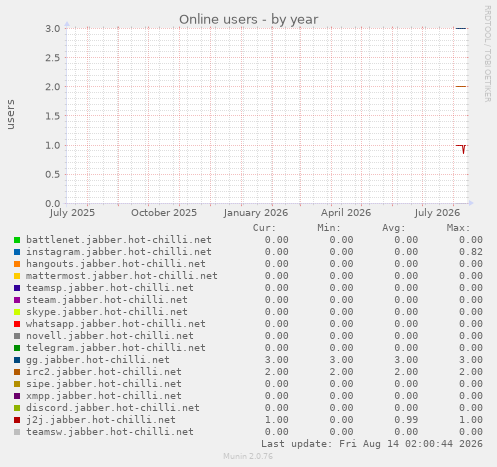Select the mattermost.jabber.hot-chilli.net legend label

(122, 276)
